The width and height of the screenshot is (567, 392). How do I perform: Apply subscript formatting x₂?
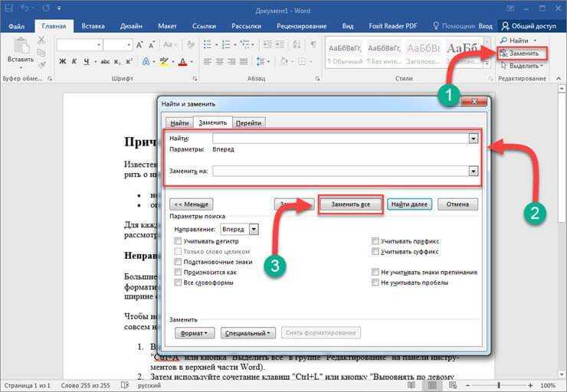[x=117, y=62]
